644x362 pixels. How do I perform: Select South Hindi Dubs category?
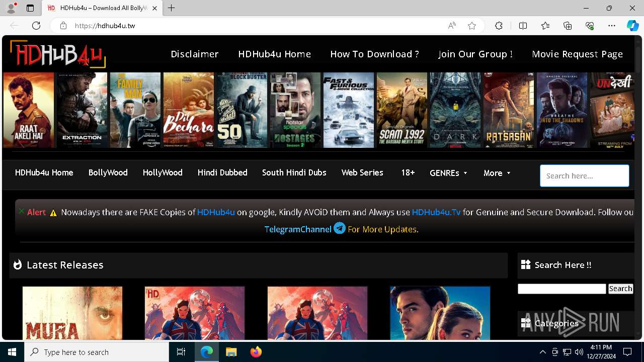[294, 172]
